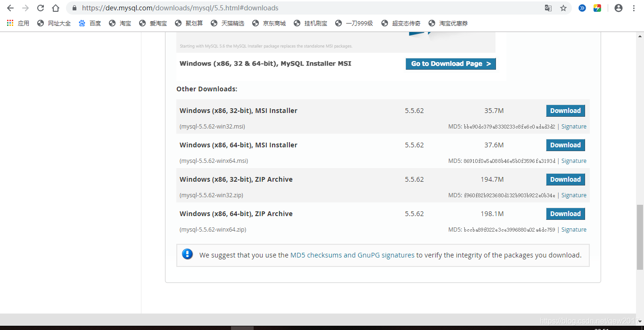Select filename (mysql-5.5.62-win32.zip)

point(211,195)
